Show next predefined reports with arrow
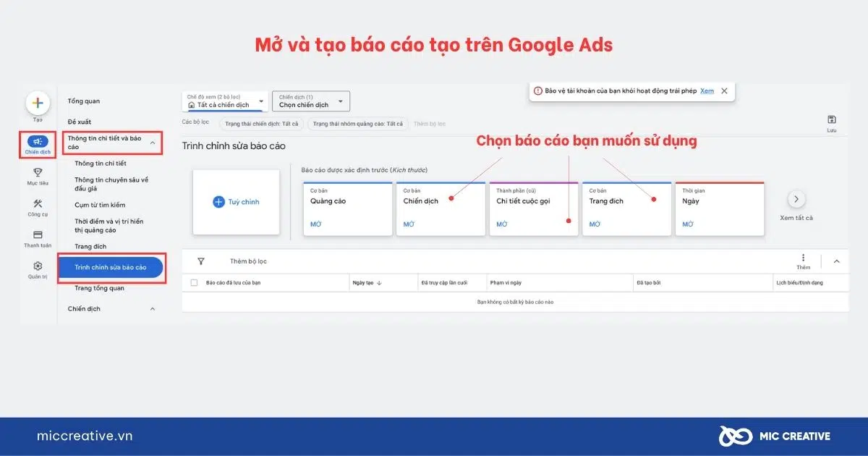Image resolution: width=868 pixels, height=456 pixels. (796, 199)
